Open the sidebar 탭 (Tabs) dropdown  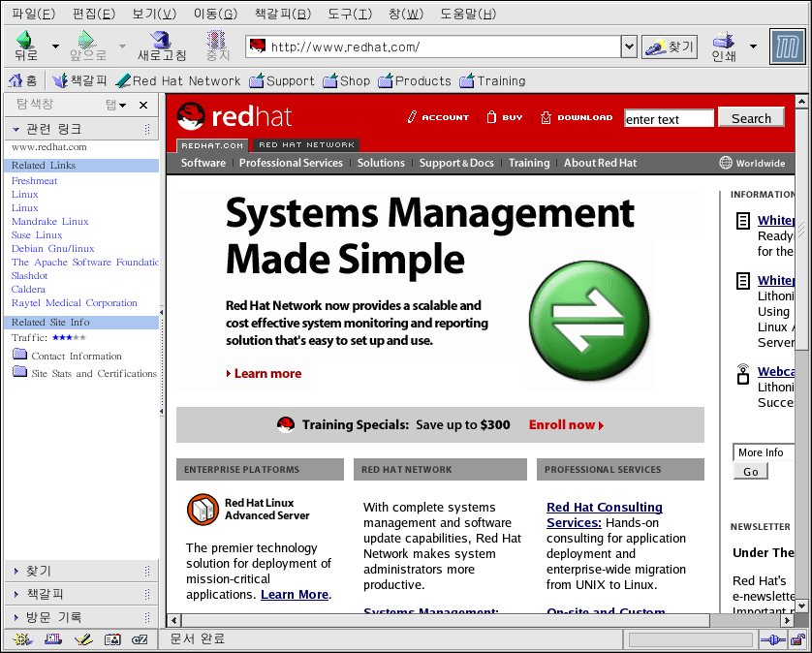point(115,105)
